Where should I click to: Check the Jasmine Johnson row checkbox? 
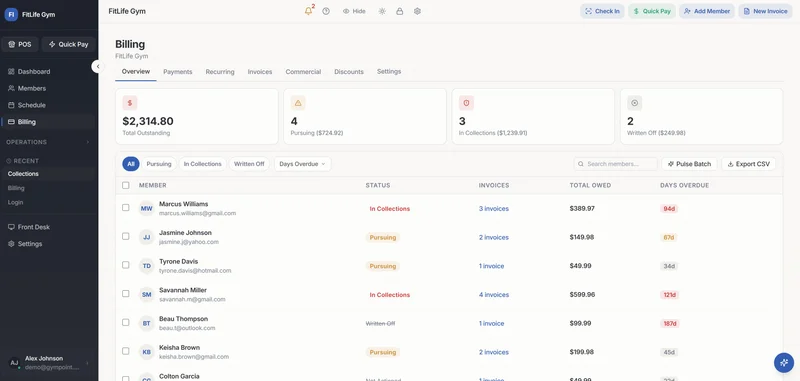pos(126,236)
